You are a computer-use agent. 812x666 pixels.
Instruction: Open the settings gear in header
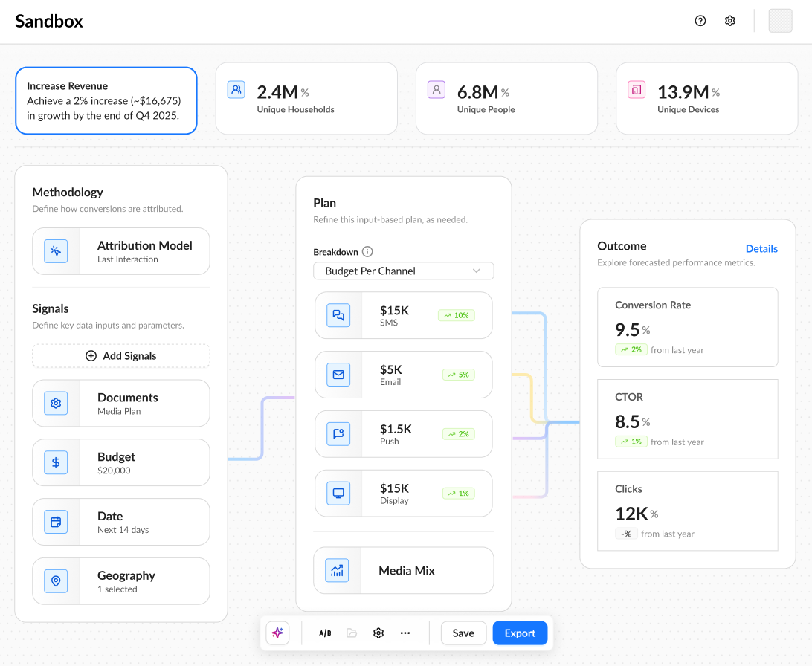tap(730, 21)
